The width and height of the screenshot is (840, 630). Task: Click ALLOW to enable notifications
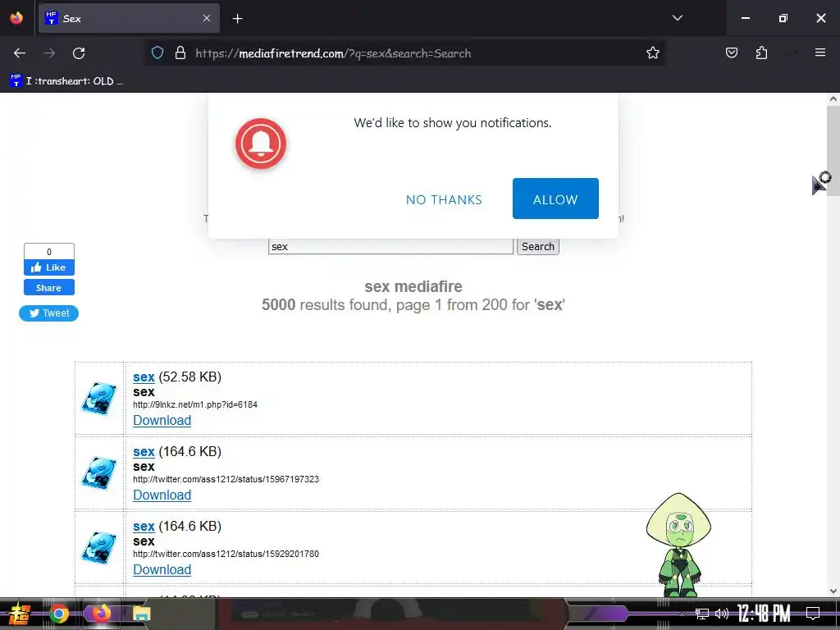555,199
